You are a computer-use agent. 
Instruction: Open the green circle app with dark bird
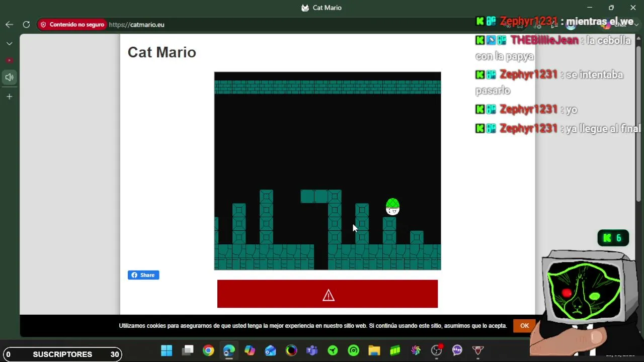coord(333,350)
